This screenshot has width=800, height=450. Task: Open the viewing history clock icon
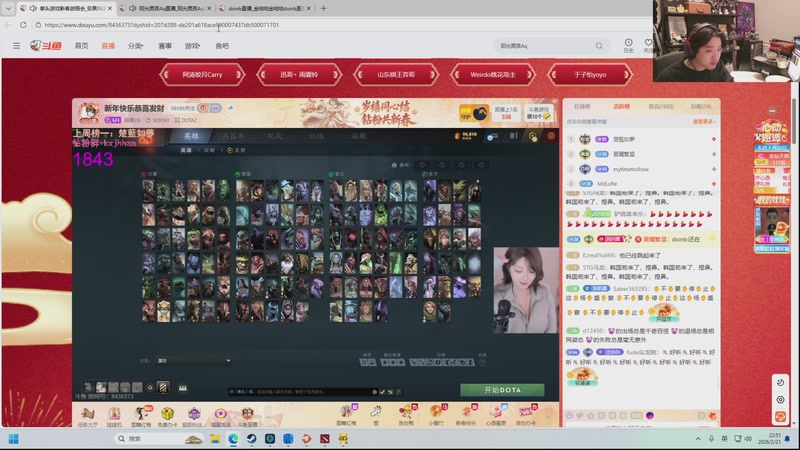(629, 43)
